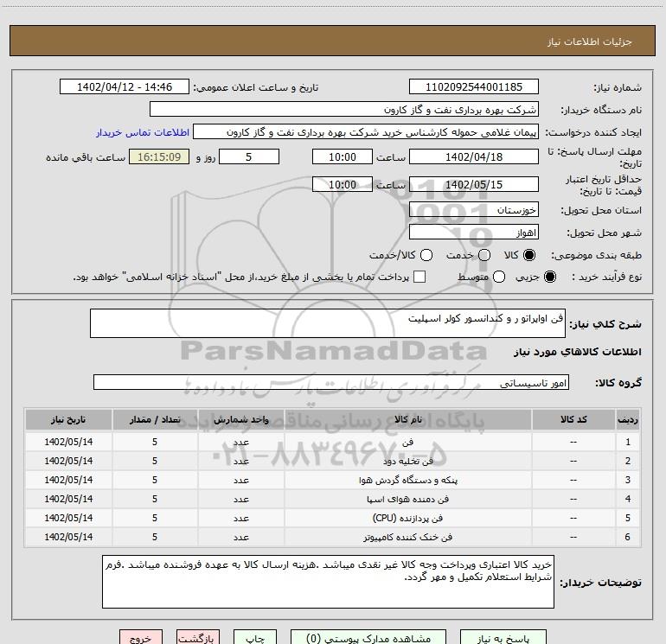Screen dimensions: 666x644
Task: Select the کالا/خدمت radio button
Action: tap(426, 255)
